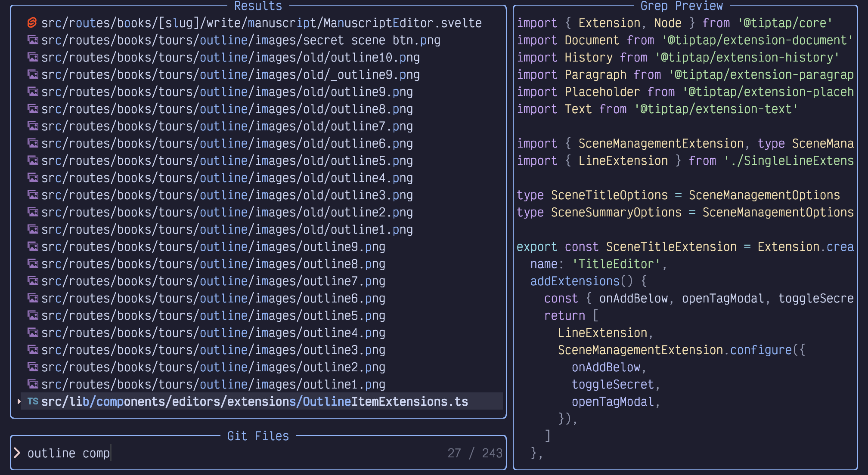This screenshot has height=475, width=868.
Task: Select the images/outline3.png file path
Action: (213, 350)
